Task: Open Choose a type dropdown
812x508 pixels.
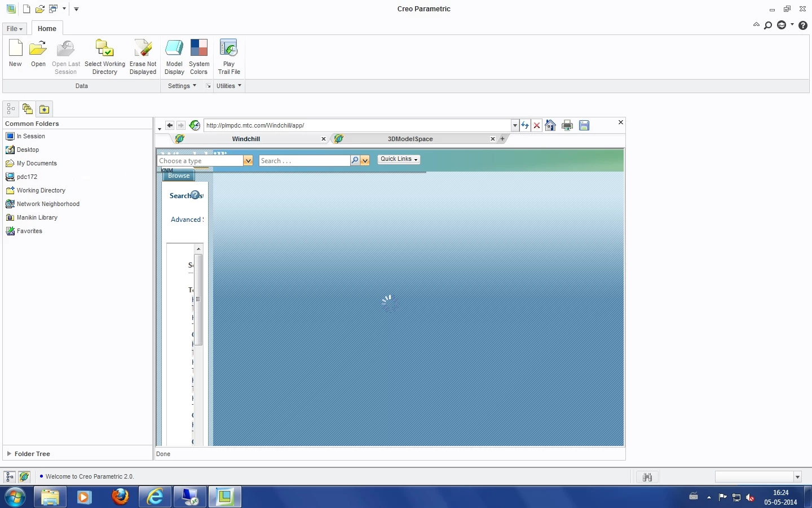Action: [x=248, y=161]
